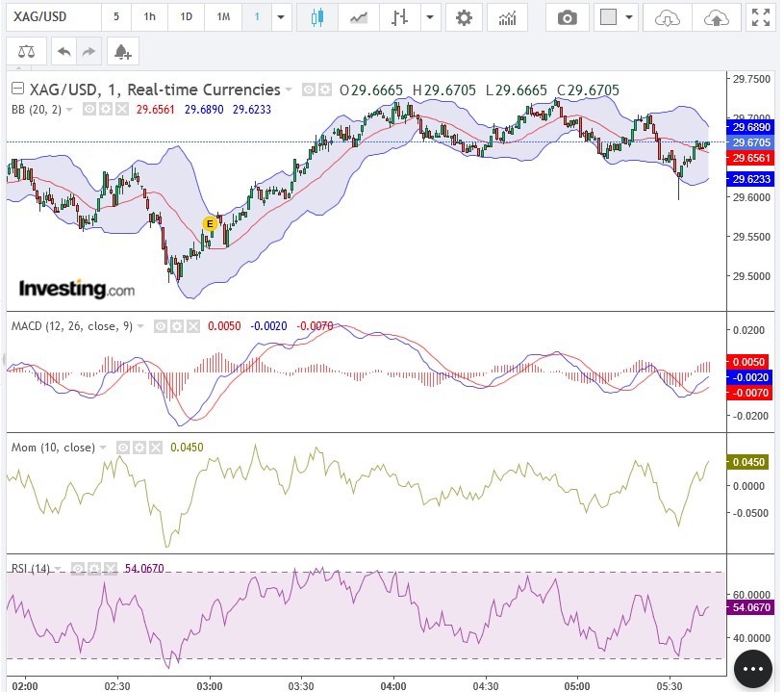Select the candlestick chart type
Viewport: 784px width, 692px height.
tap(317, 18)
